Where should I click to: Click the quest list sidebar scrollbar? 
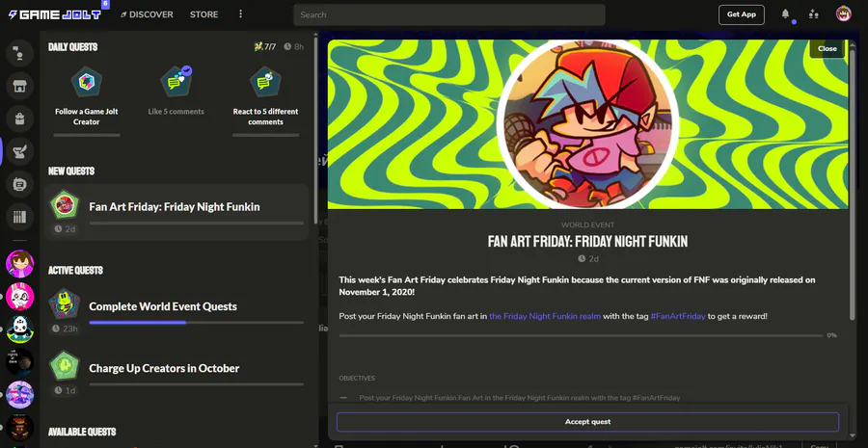point(315,130)
